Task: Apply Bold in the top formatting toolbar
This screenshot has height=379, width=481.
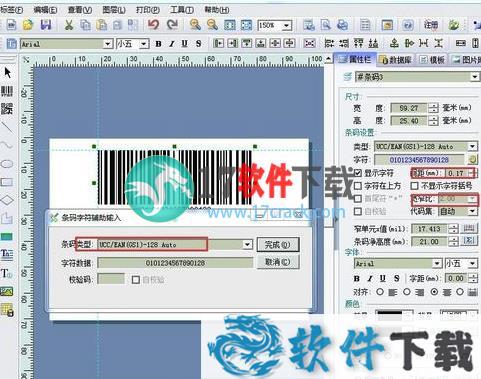Action: [158, 44]
